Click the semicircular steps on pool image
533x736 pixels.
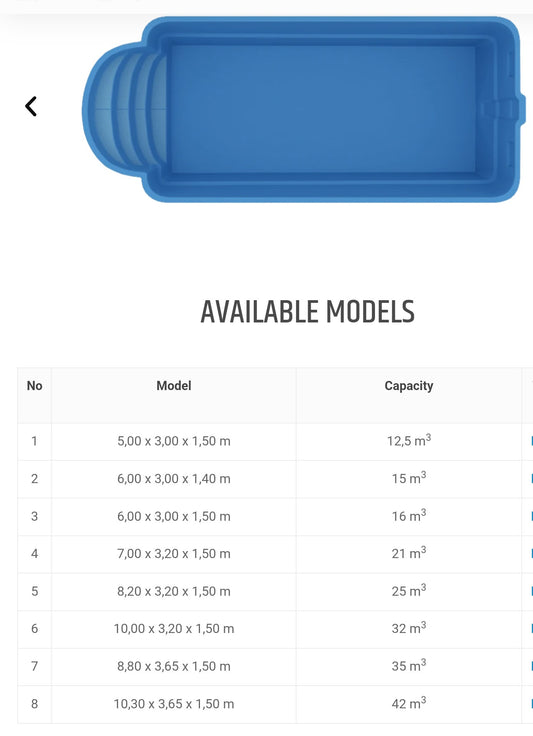pos(125,110)
